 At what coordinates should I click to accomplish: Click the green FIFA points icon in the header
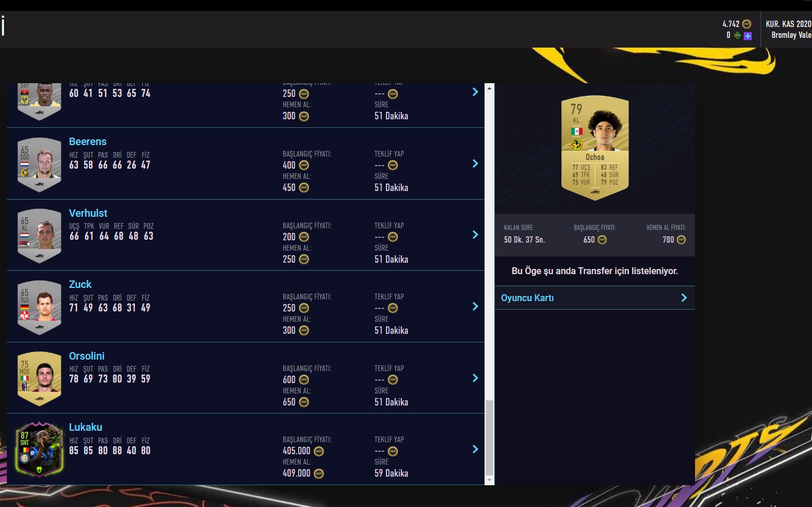tap(737, 36)
